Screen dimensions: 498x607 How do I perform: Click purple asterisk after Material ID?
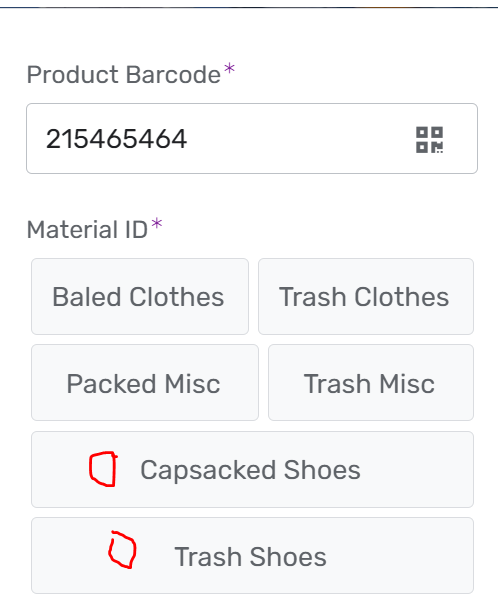156,224
